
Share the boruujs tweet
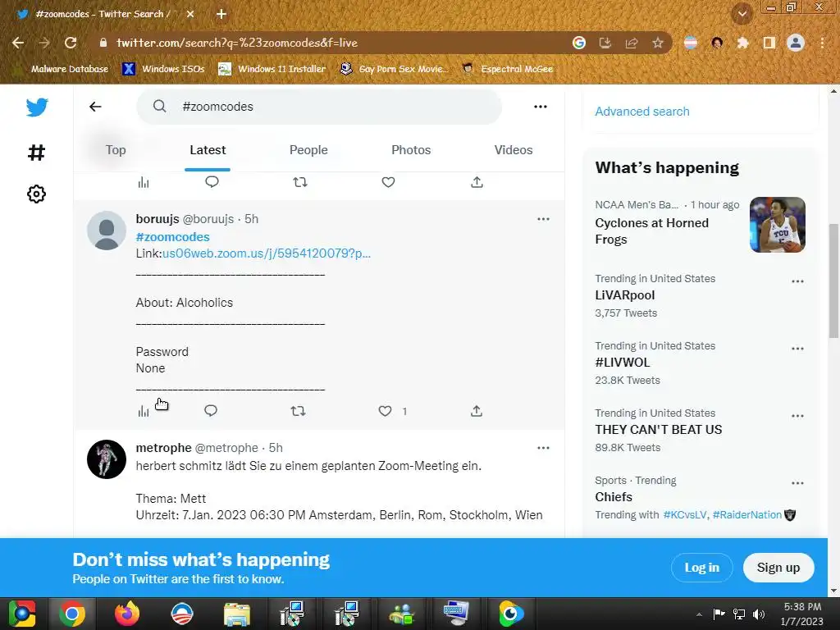(x=477, y=411)
